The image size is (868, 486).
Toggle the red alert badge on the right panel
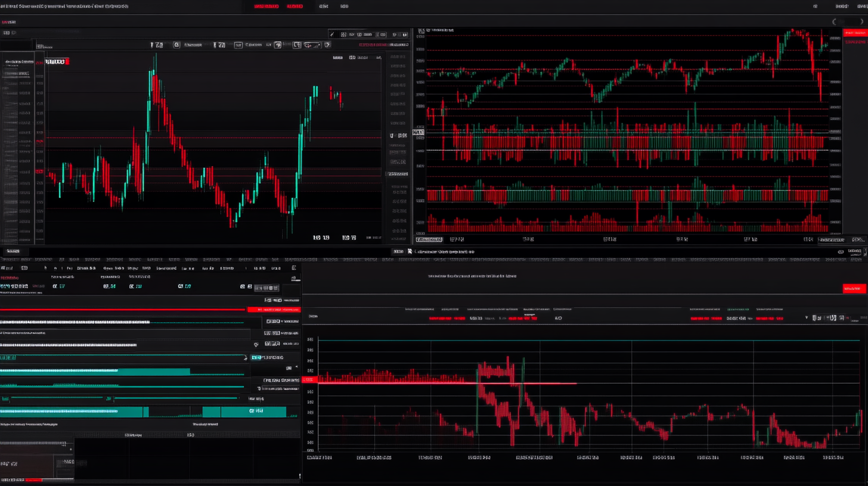854,33
